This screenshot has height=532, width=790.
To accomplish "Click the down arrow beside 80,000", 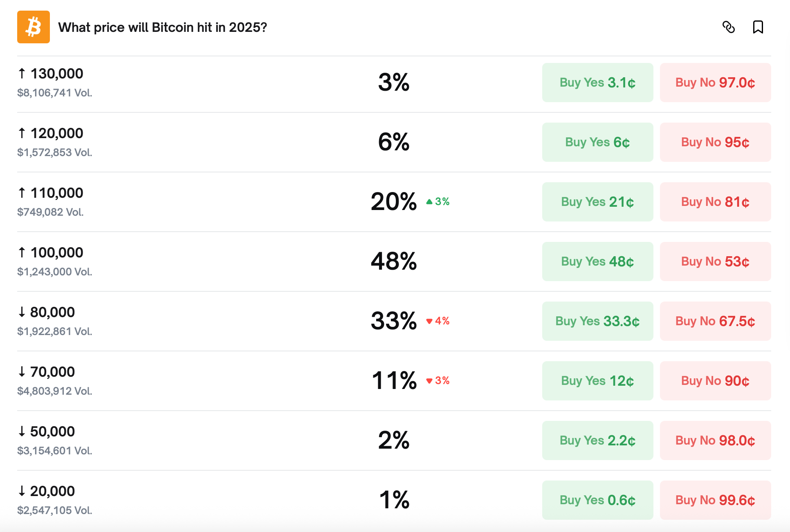I will click(x=22, y=312).
